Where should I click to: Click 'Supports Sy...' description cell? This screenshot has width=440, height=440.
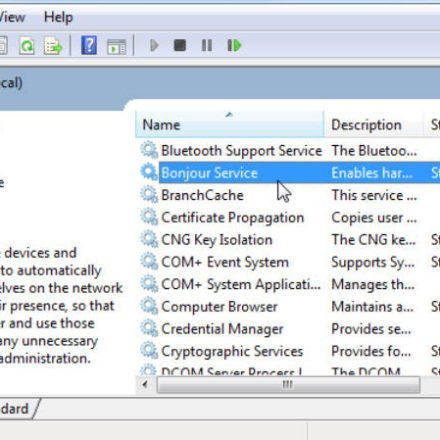pyautogui.click(x=373, y=262)
